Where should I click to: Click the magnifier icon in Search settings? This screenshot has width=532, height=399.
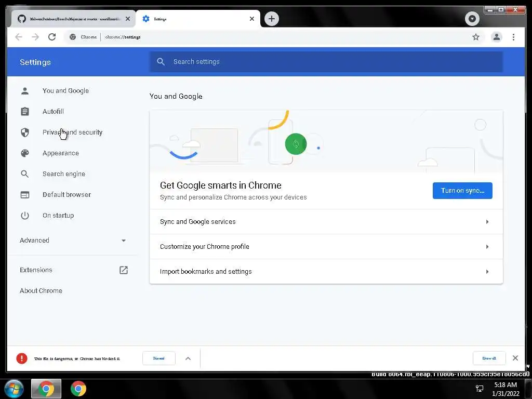pos(161,62)
